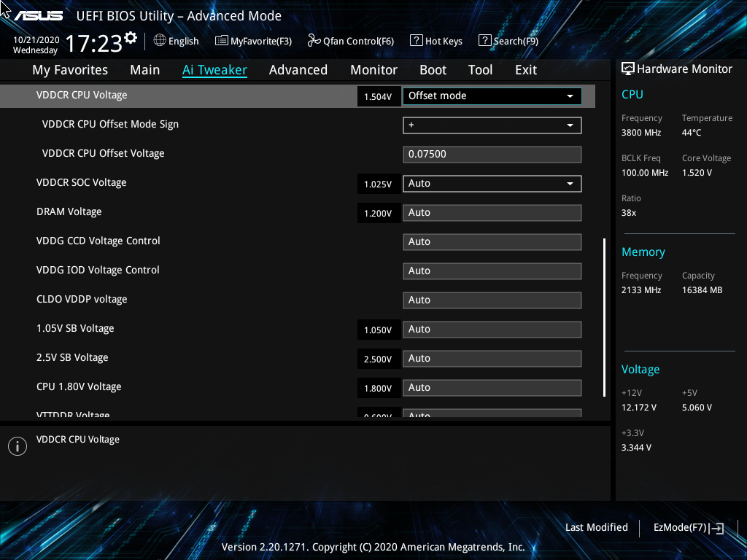Select VDDCR CPU Voltage row label

(x=82, y=96)
